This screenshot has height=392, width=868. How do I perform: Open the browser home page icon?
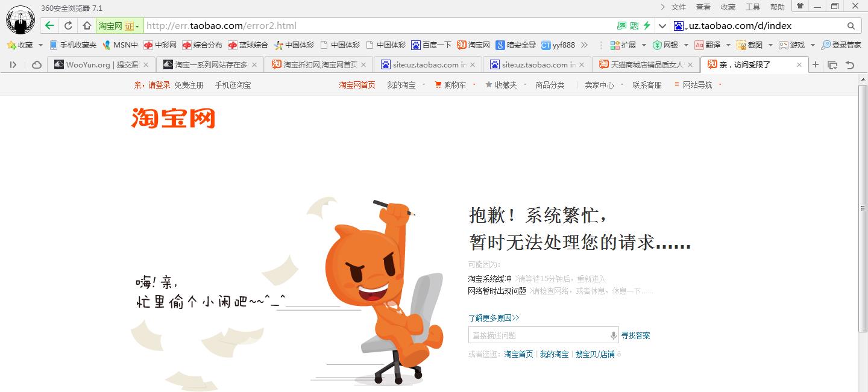87,26
